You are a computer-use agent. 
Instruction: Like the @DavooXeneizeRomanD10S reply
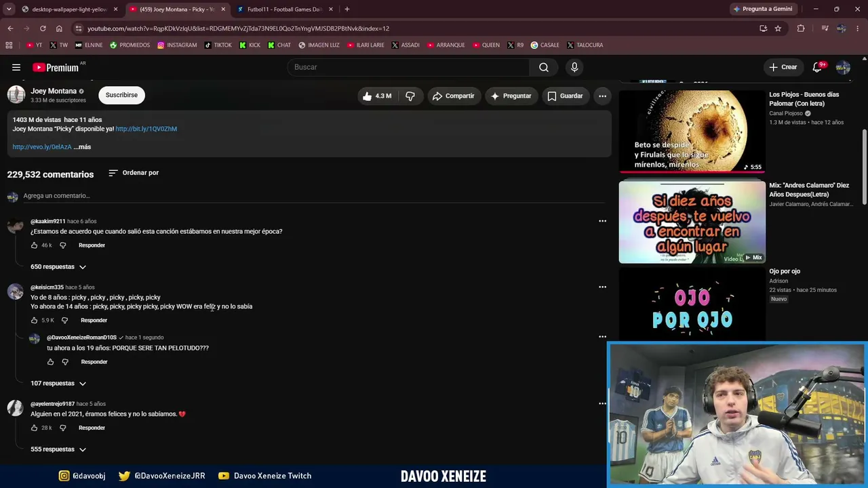[x=50, y=362]
